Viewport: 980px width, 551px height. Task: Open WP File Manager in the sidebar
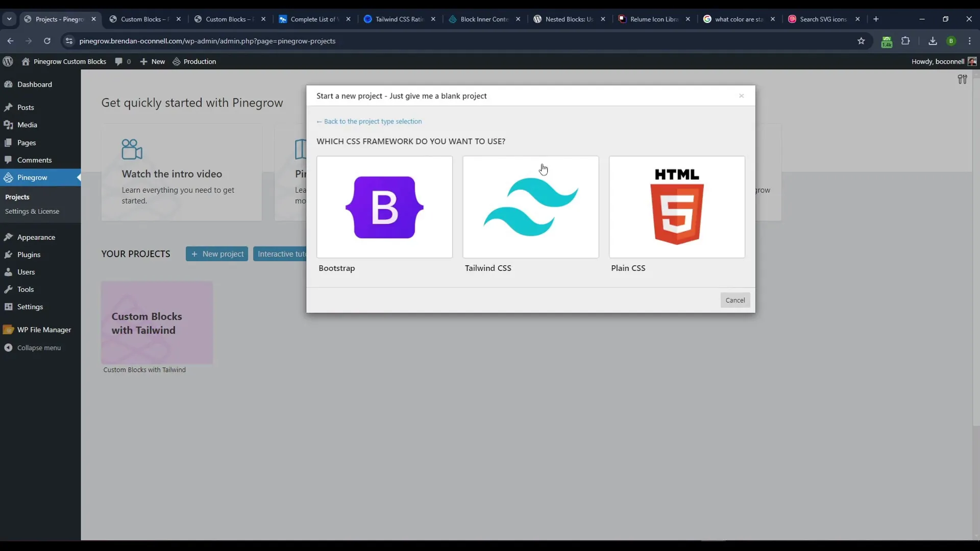(x=40, y=330)
